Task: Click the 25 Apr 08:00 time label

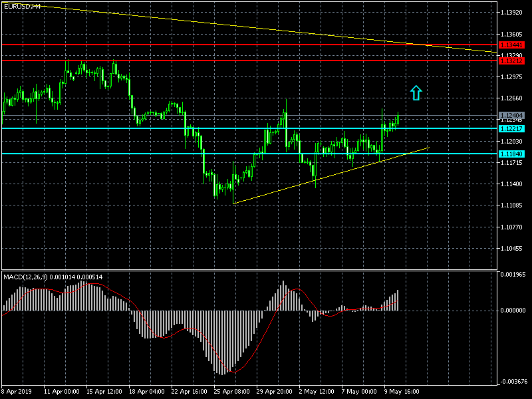Action: coord(231,391)
